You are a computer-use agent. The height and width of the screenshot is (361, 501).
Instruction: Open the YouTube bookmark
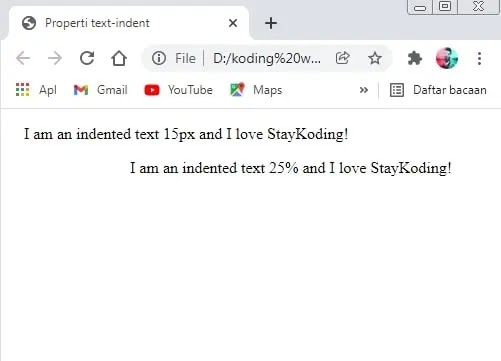179,90
